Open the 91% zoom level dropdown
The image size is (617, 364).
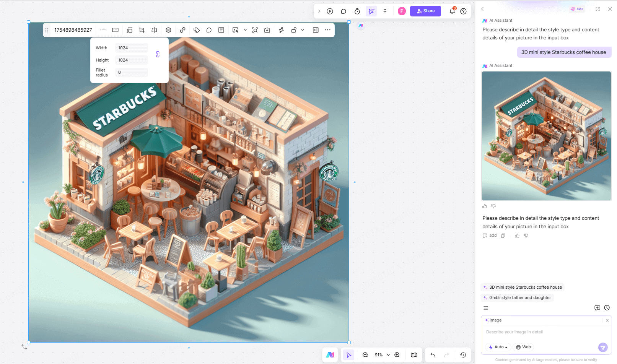point(382,355)
